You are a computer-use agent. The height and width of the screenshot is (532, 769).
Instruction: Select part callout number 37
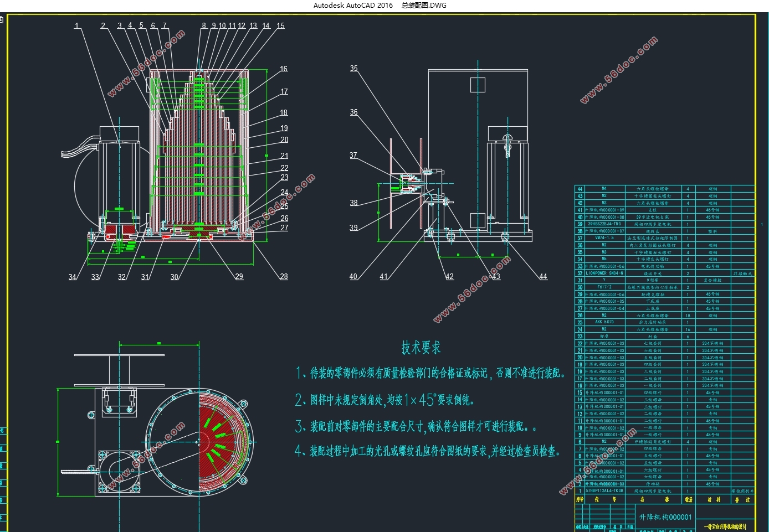point(353,155)
